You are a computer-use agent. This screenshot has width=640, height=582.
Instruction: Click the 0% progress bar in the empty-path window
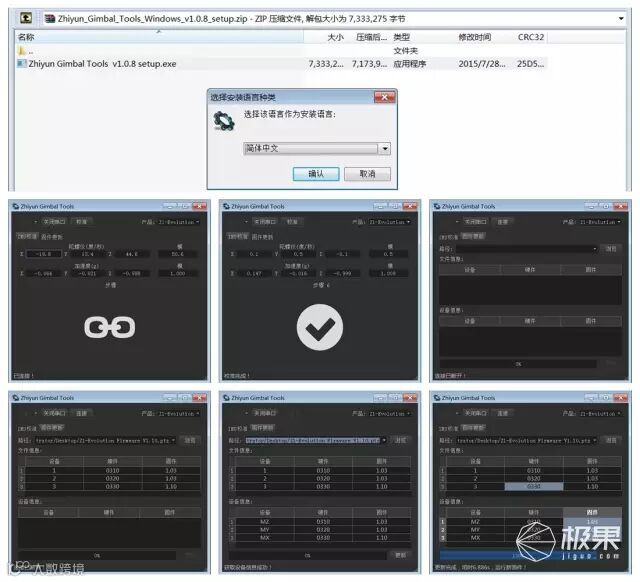(518, 364)
